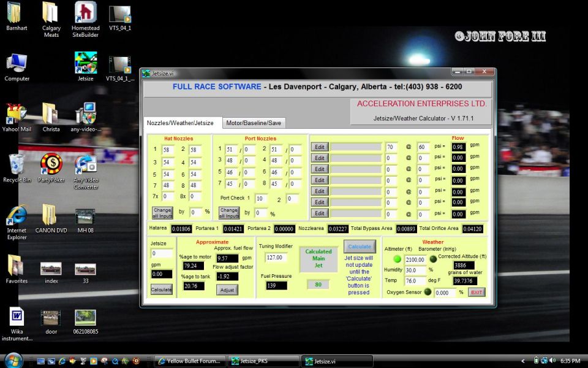Click Hat Nozzle 1 input field
This screenshot has width=588, height=368.
click(168, 150)
